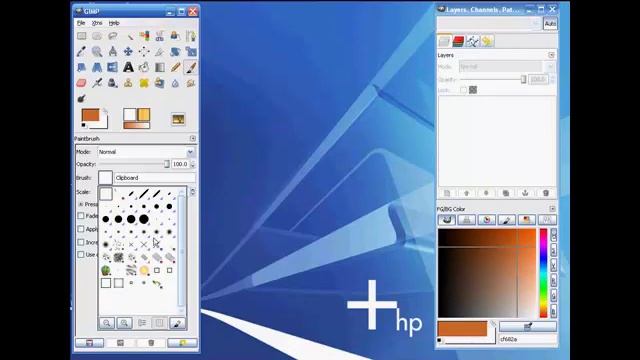Select the Eraser tool
Image resolution: width=640 pixels, height=360 pixels.
point(82,83)
